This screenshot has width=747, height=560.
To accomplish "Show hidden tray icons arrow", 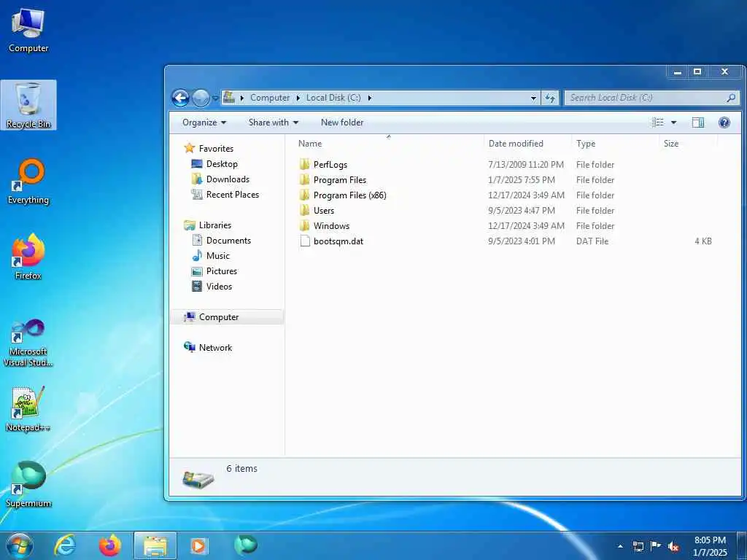I will (x=620, y=546).
